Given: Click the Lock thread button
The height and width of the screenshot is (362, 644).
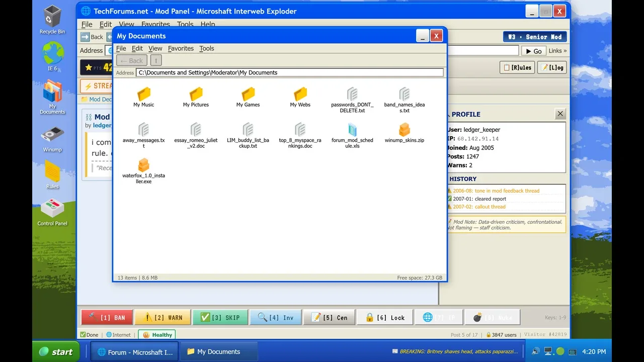Looking at the screenshot, I should coord(385,317).
